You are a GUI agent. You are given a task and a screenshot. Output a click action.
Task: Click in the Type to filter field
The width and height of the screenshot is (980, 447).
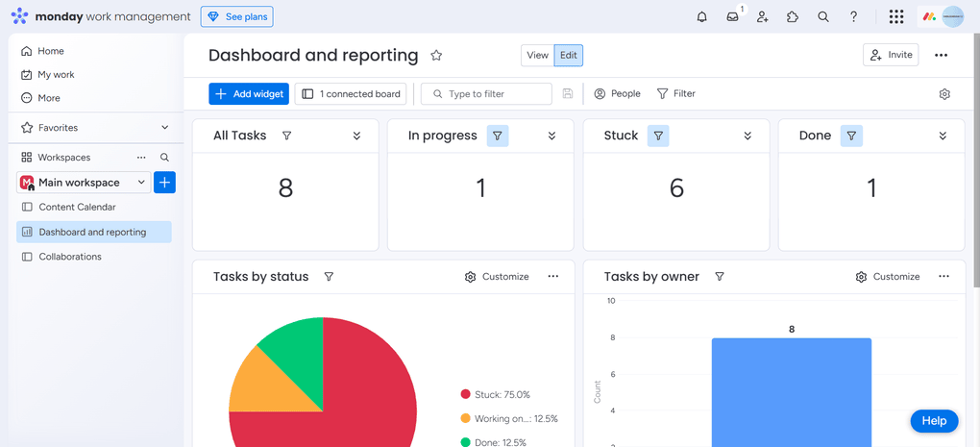click(486, 94)
